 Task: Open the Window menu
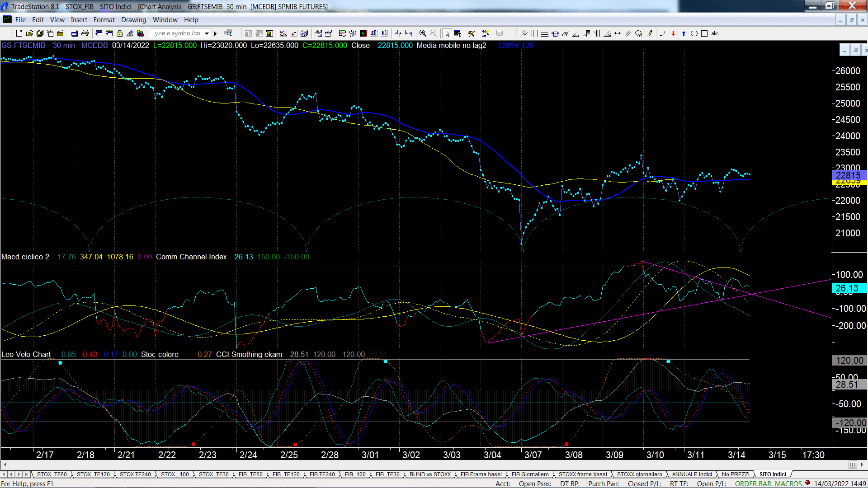[165, 20]
